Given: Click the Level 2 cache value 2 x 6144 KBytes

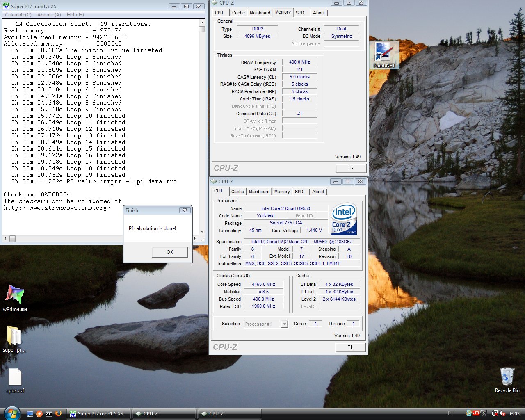Looking at the screenshot, I should [339, 299].
